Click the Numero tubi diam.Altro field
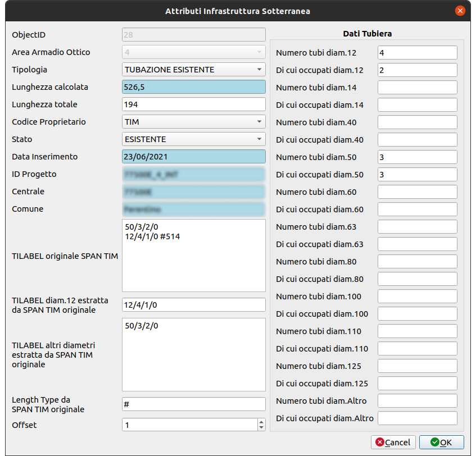 tap(417, 401)
